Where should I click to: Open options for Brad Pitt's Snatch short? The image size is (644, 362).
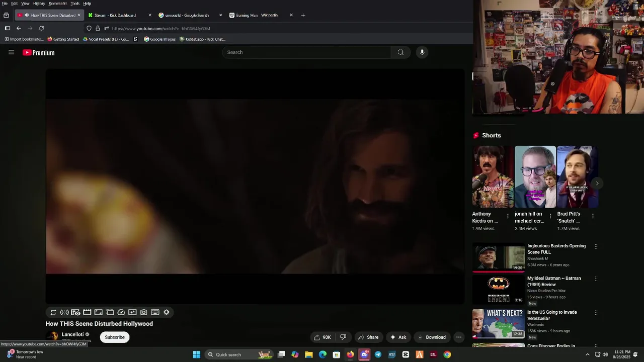tap(593, 216)
